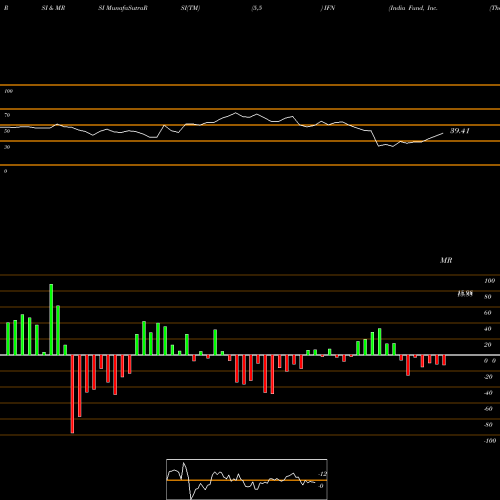Click the MR axis label -40
This screenshot has height=500, width=500.
coord(488,393)
